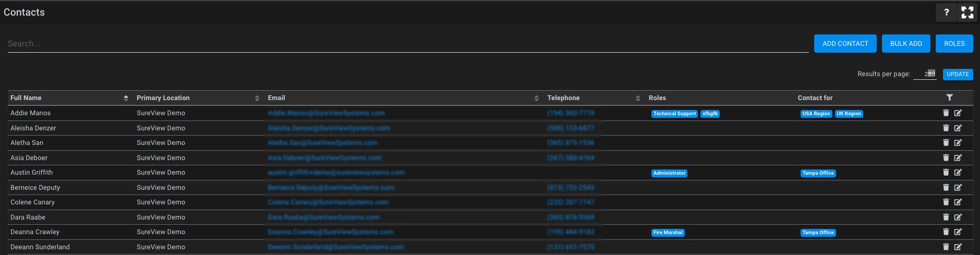Click the Roles column header
This screenshot has width=980, height=255.
pos(657,98)
